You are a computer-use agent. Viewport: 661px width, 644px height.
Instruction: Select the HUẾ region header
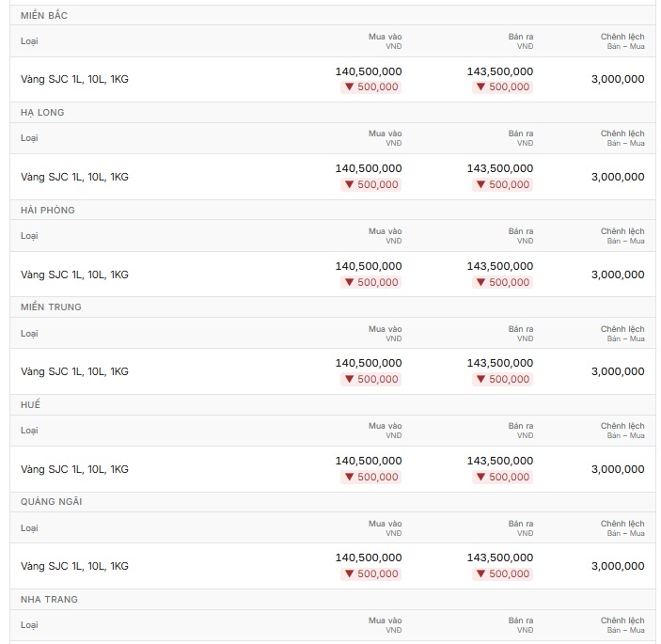tap(30, 404)
